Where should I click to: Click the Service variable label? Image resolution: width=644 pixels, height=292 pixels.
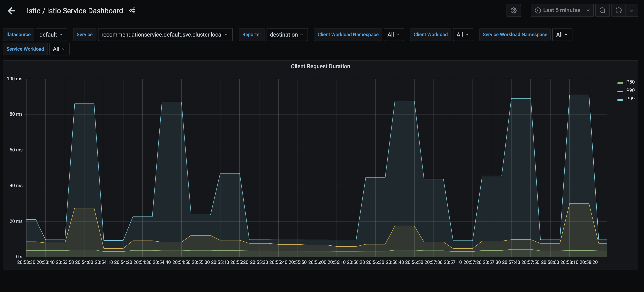[x=84, y=35]
